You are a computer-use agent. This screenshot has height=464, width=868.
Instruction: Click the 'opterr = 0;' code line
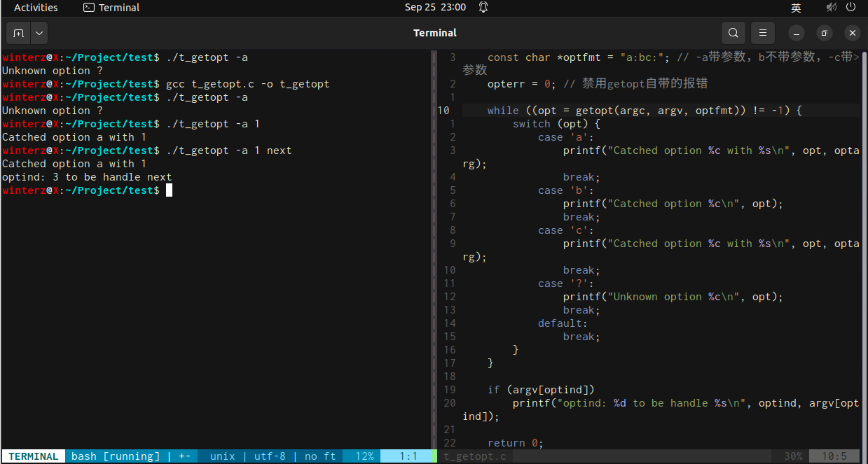tap(598, 84)
